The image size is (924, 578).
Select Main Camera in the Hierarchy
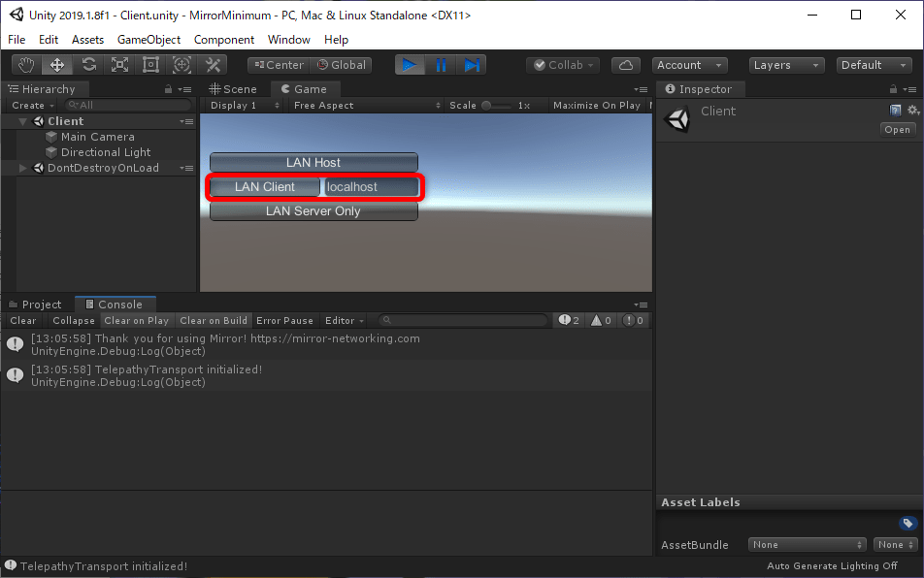click(98, 137)
